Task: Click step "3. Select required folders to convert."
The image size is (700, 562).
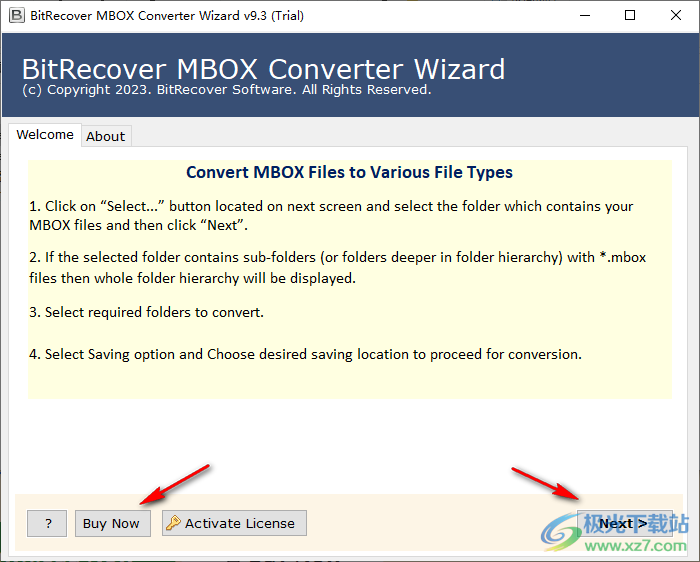Action: point(146,312)
